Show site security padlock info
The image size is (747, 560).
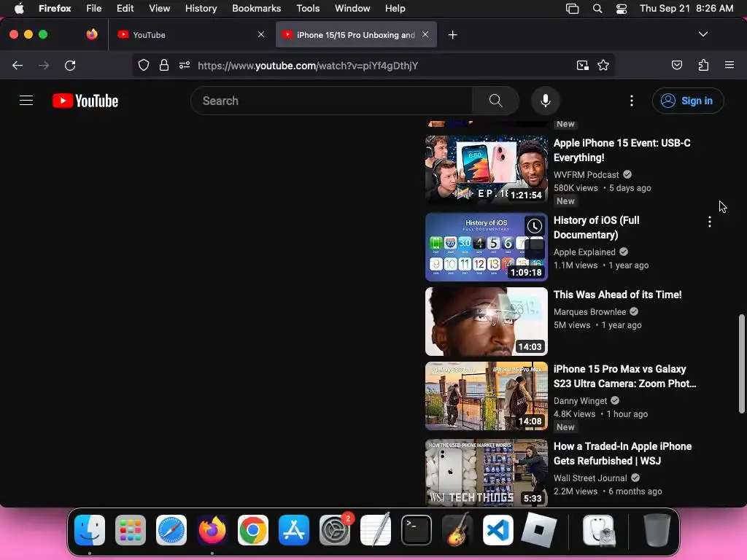[x=164, y=65]
